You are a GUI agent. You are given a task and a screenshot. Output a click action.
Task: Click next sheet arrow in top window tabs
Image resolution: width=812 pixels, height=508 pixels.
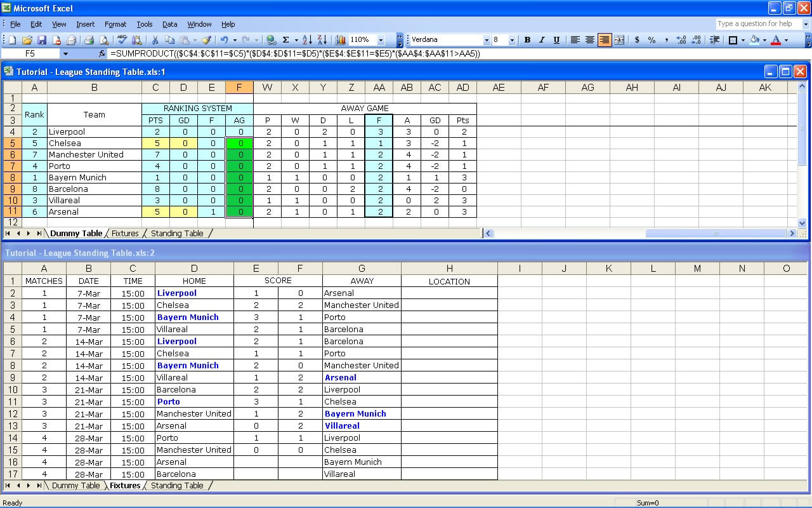pos(29,233)
